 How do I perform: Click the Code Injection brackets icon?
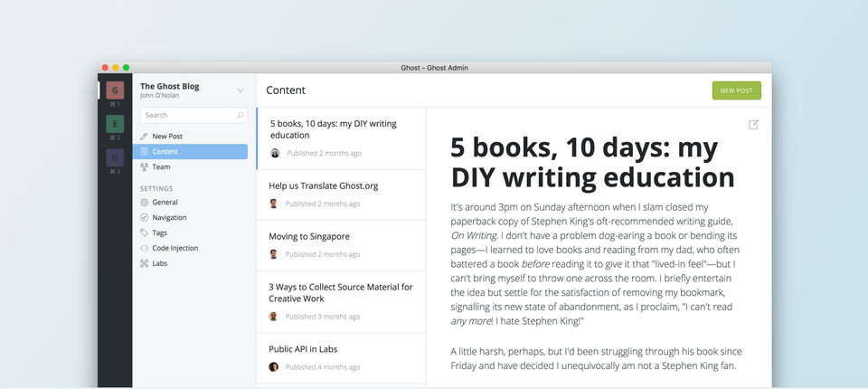[144, 248]
